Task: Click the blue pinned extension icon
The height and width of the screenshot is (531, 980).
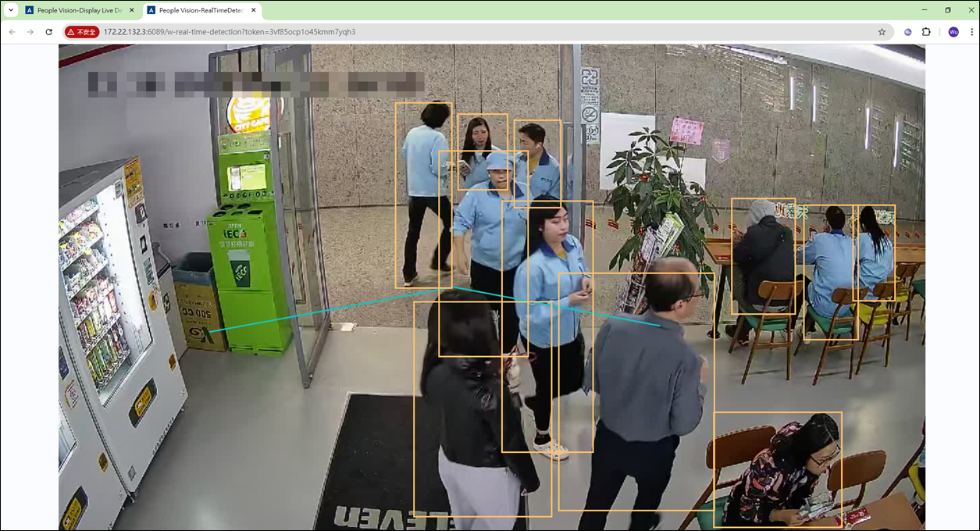Action: pos(906,31)
